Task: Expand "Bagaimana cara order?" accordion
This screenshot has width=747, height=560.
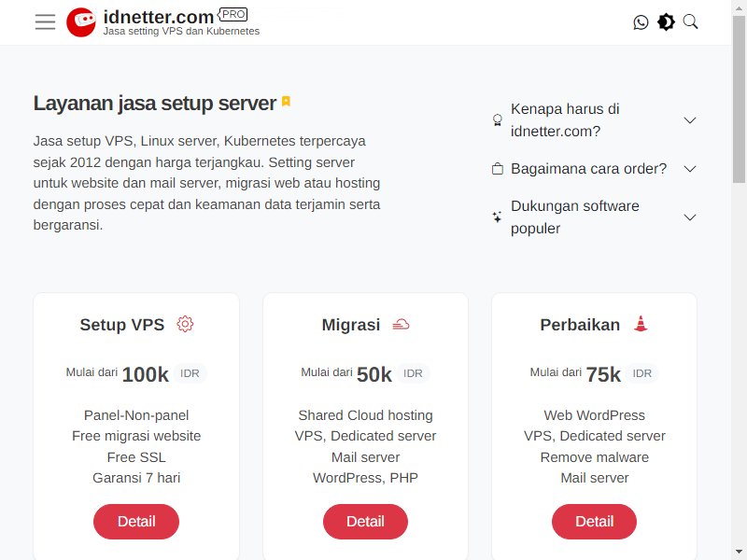Action: click(x=595, y=169)
